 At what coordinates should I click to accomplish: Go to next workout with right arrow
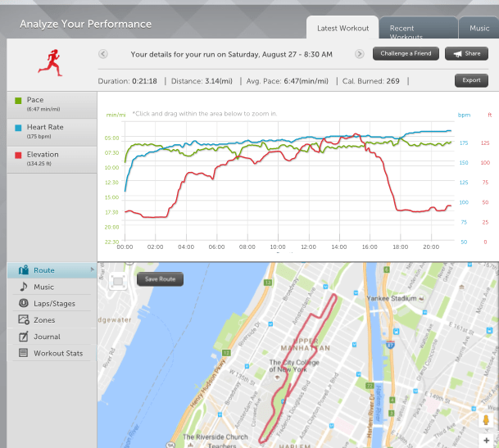[360, 54]
